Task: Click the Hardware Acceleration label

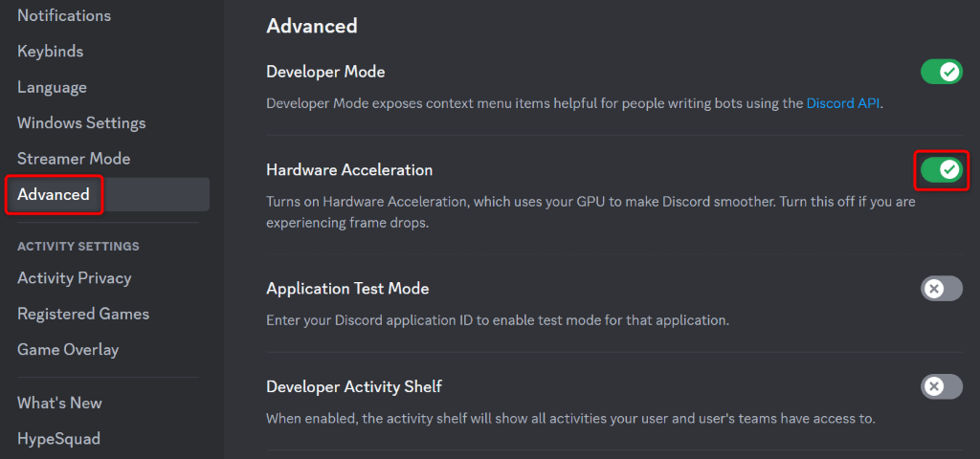Action: pos(349,170)
